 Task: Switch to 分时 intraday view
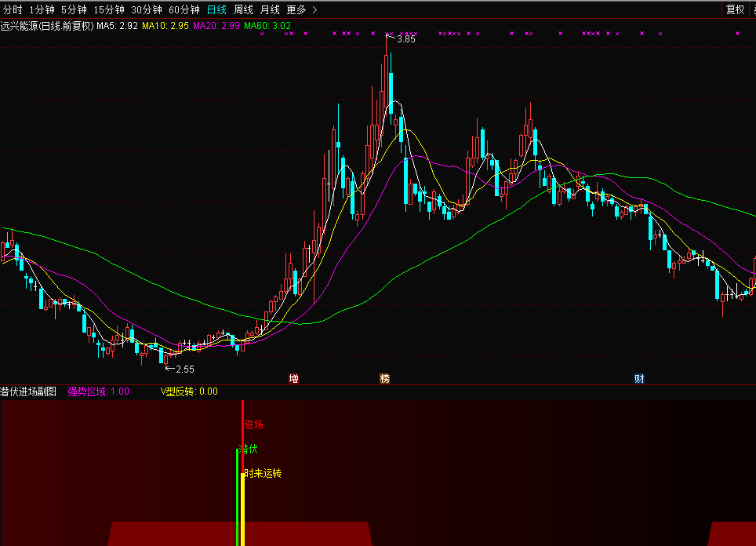13,9
